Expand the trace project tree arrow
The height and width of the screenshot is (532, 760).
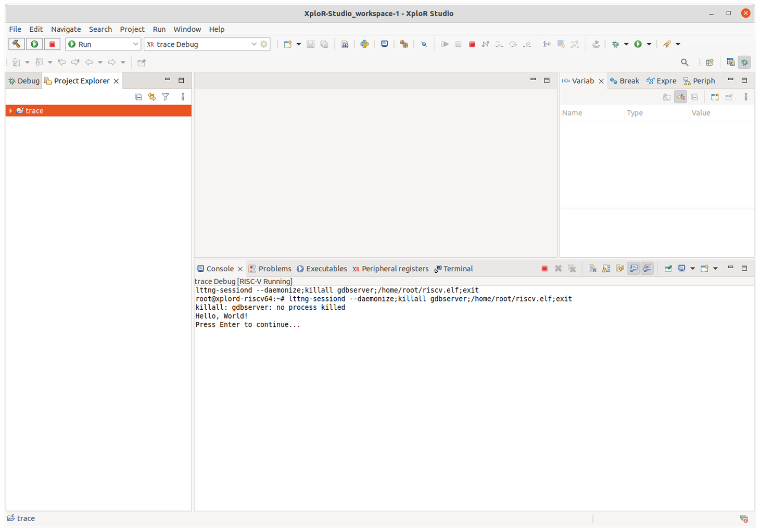click(x=10, y=111)
